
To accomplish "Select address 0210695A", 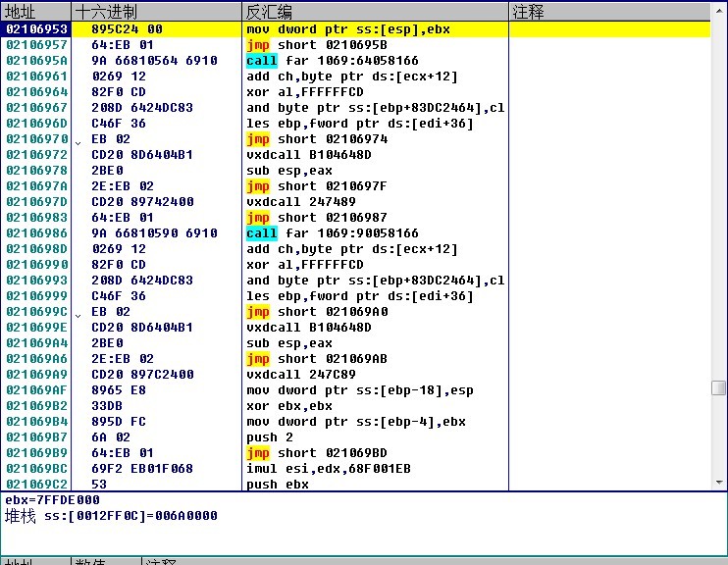I will 36,61.
